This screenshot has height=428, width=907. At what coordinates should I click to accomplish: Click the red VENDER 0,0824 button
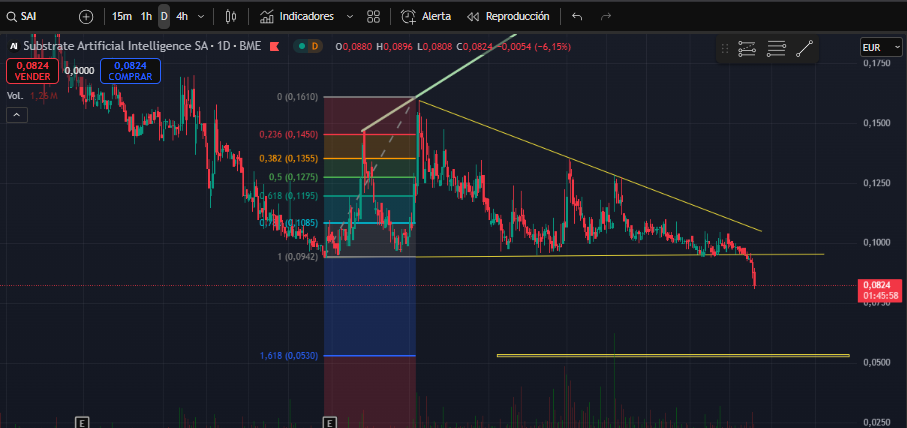[32, 71]
